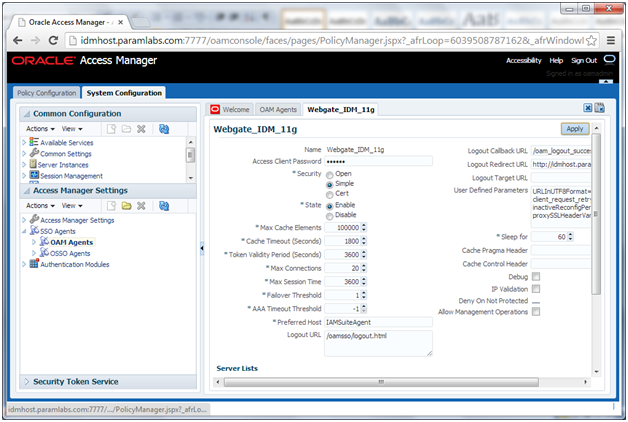Bookmark the page with the star icon

[591, 40]
